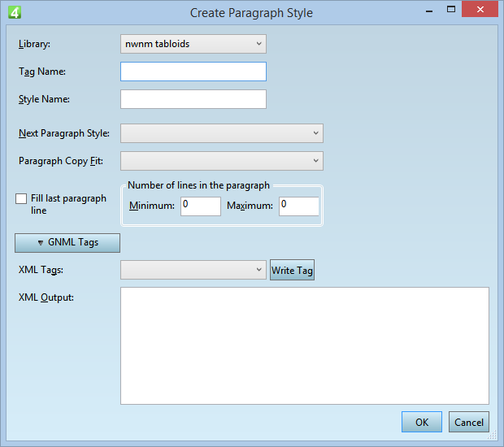Confirm the dialog with OK
This screenshot has width=504, height=447.
[x=422, y=422]
